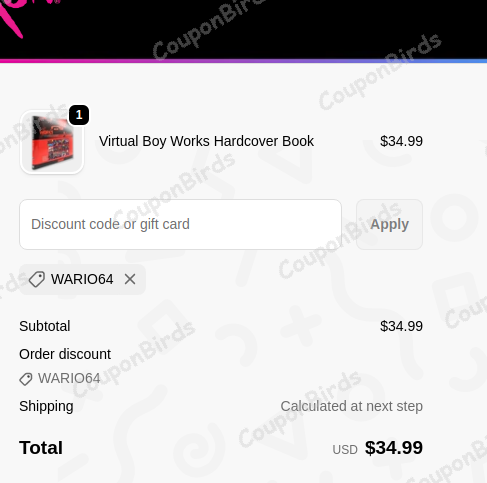This screenshot has width=487, height=483.
Task: Click the bold total amount $34.99
Action: pyautogui.click(x=394, y=448)
